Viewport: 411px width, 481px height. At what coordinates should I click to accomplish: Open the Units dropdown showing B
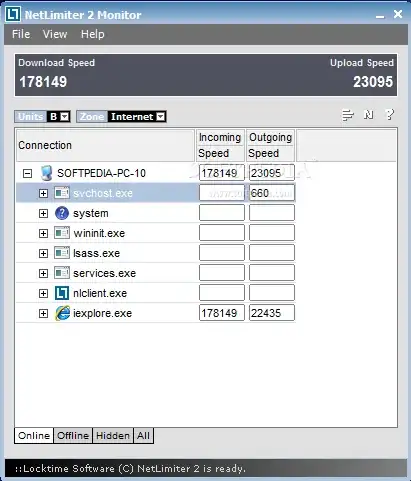[x=59, y=117]
